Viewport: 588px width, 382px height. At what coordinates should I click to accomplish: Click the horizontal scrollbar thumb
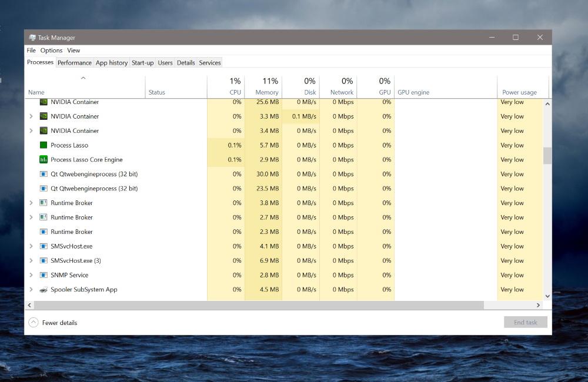point(259,305)
